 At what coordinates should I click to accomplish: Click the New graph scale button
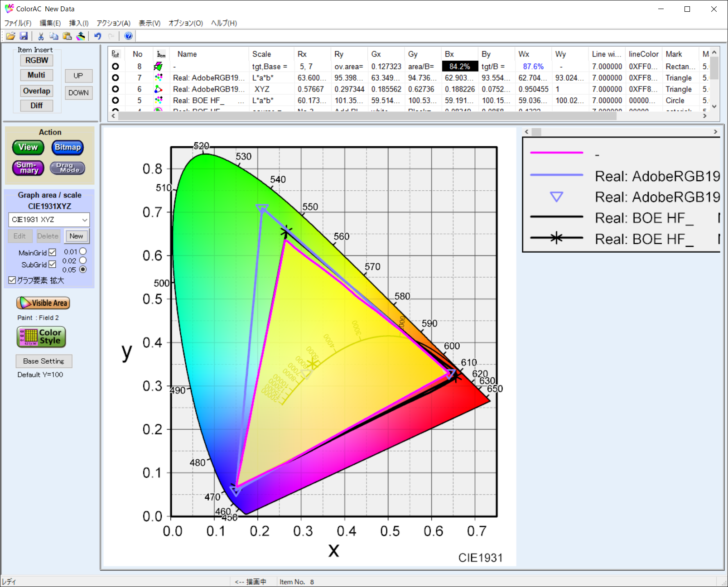coord(77,236)
